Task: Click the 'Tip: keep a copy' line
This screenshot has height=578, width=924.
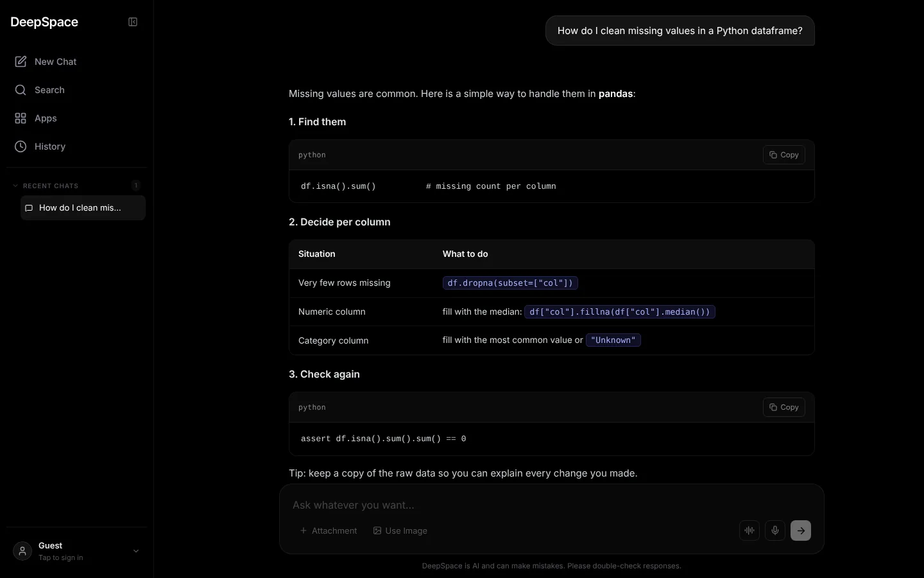Action: [463, 473]
